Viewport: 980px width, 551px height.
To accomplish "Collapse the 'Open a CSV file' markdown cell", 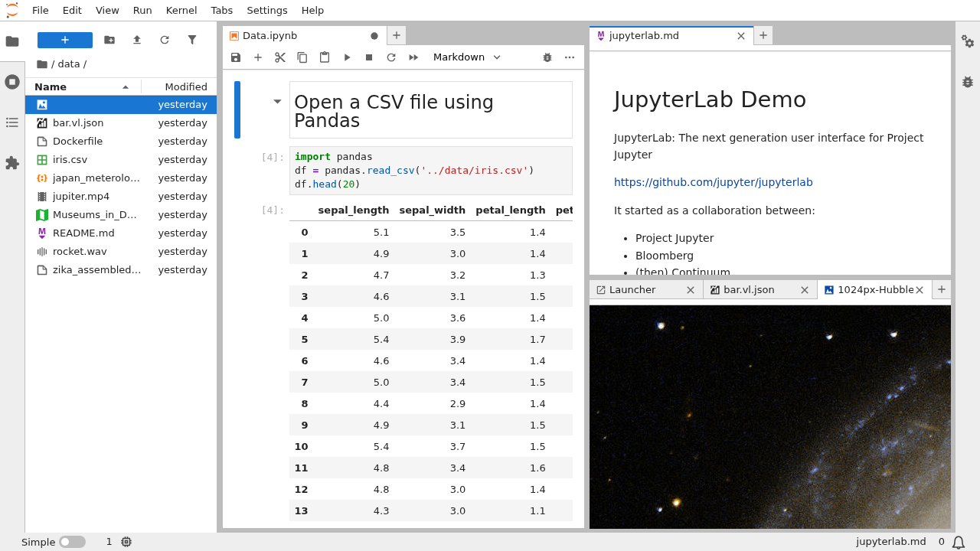I will (277, 101).
